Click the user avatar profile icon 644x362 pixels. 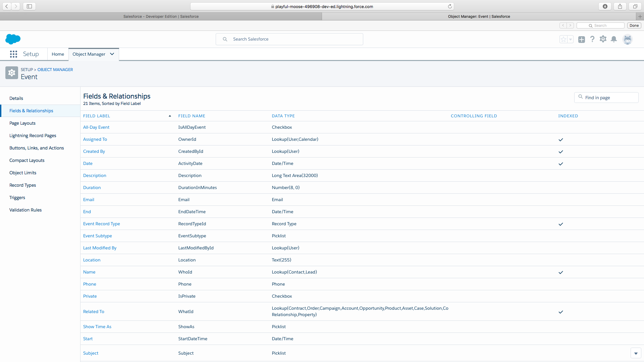[627, 39]
